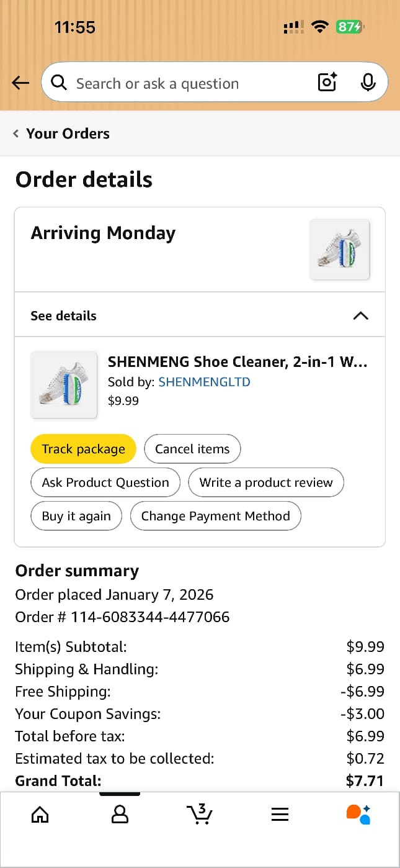Tap Ask Product Question
This screenshot has width=400, height=868.
105,482
